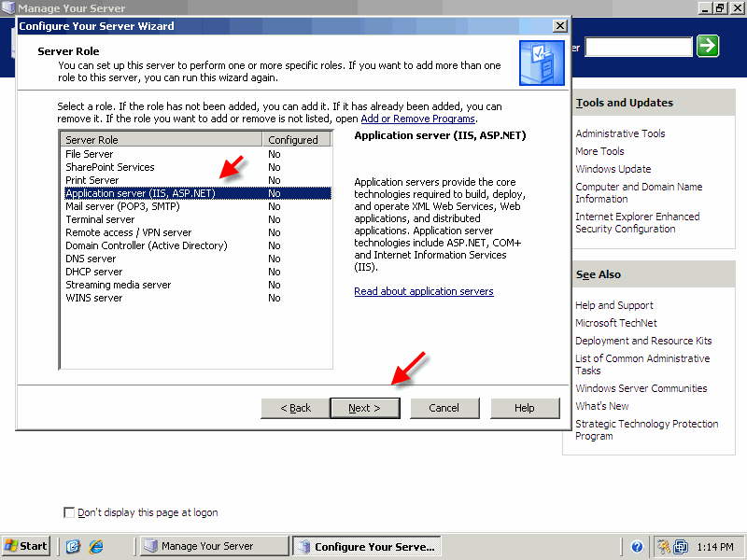
Task: Open More Tools link
Action: 599,151
